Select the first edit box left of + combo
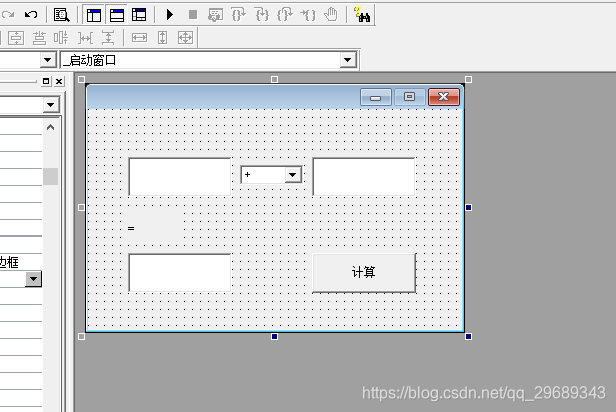616x412 pixels. pos(180,177)
